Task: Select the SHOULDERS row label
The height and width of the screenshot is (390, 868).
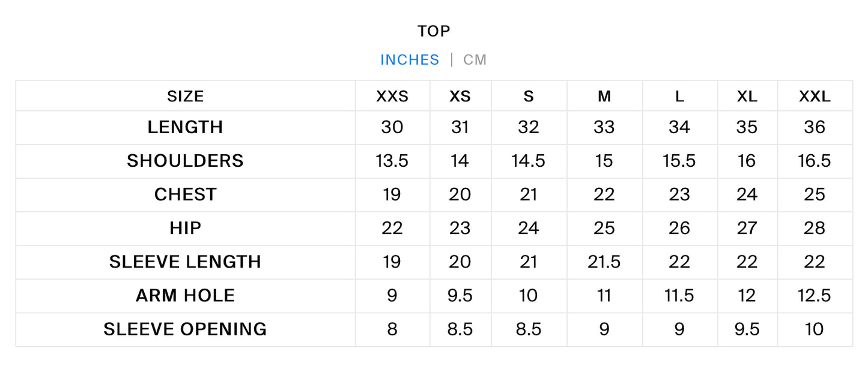Action: (185, 161)
